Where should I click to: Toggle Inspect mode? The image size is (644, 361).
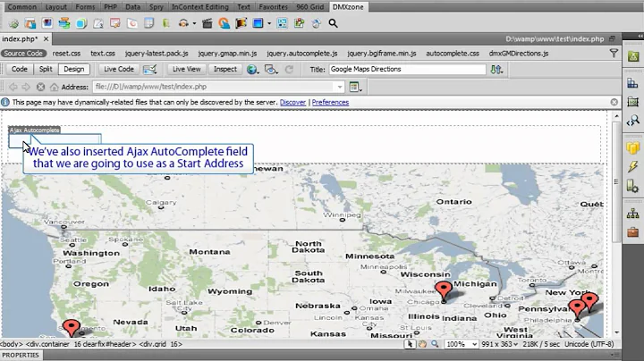point(225,70)
